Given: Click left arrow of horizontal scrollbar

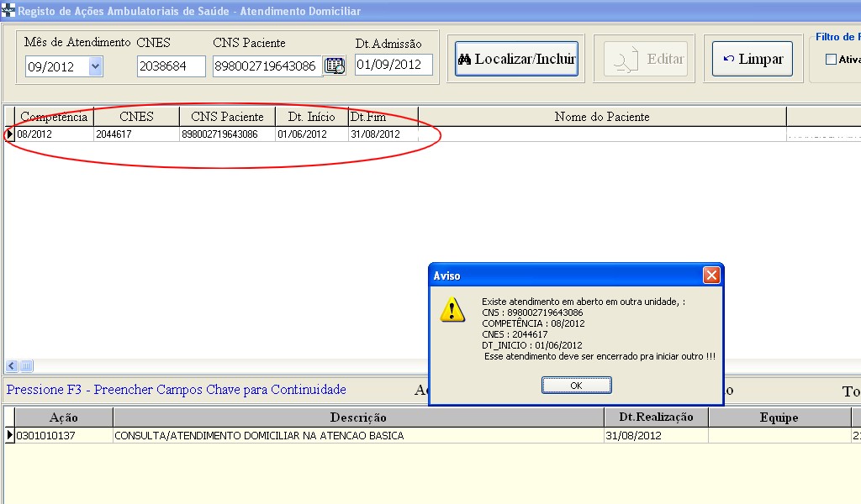Looking at the screenshot, I should pos(12,365).
